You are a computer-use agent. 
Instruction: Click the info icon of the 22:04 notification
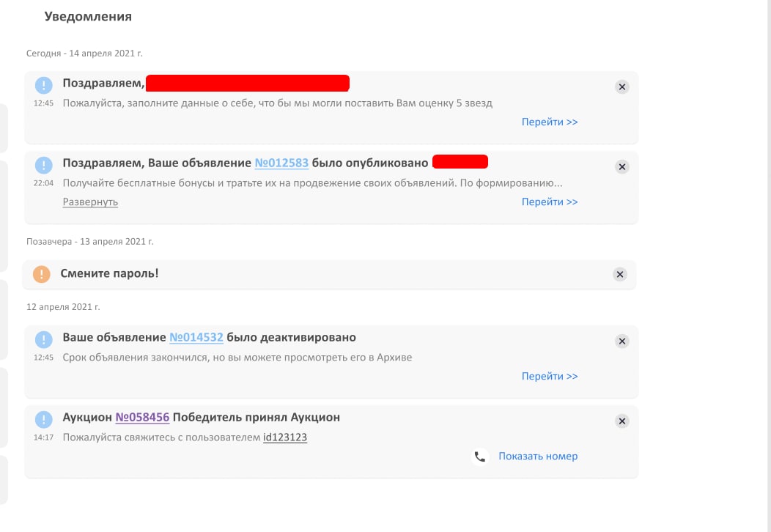[x=44, y=165]
